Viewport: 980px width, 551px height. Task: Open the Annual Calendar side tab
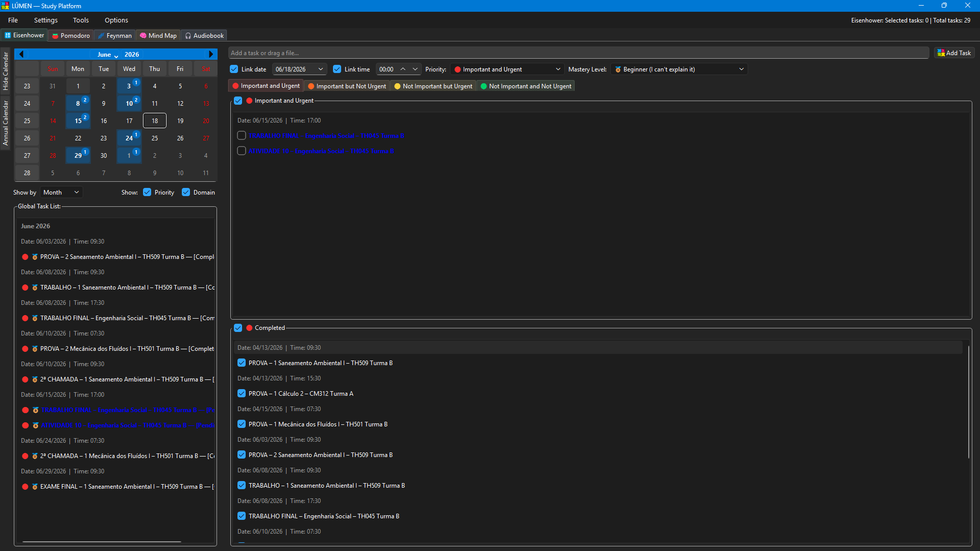point(6,123)
